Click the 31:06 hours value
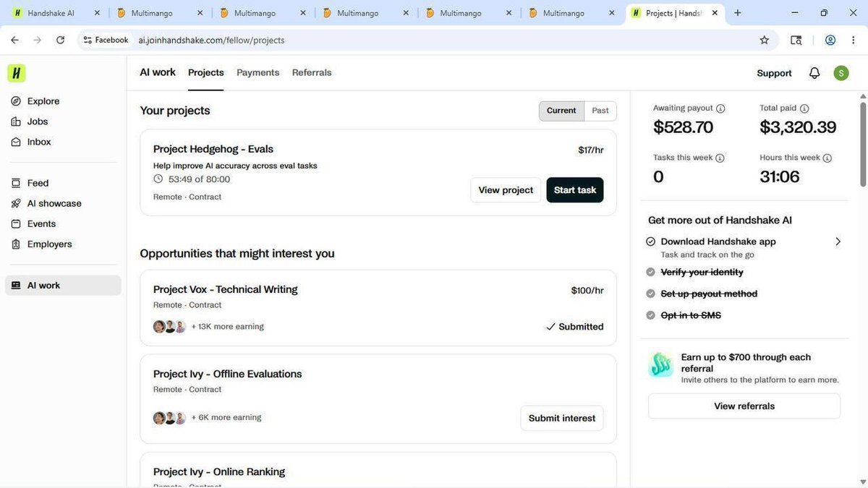This screenshot has width=868, height=488. [780, 176]
